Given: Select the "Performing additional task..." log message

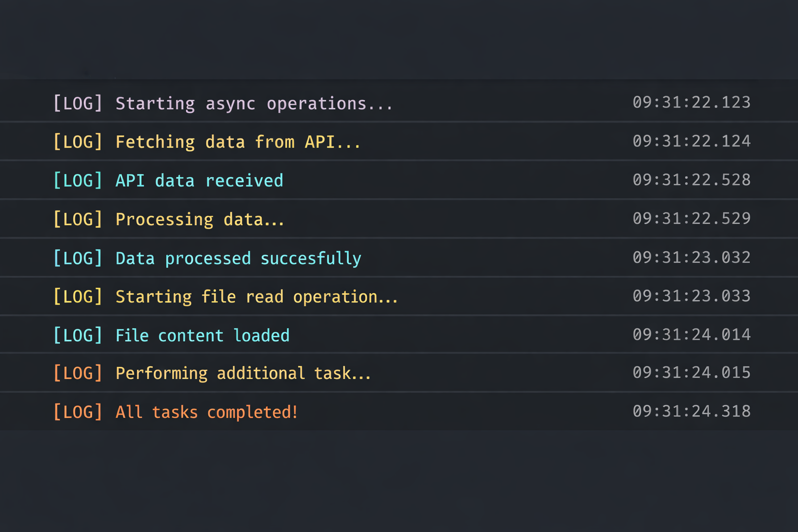Looking at the screenshot, I should click(x=243, y=373).
